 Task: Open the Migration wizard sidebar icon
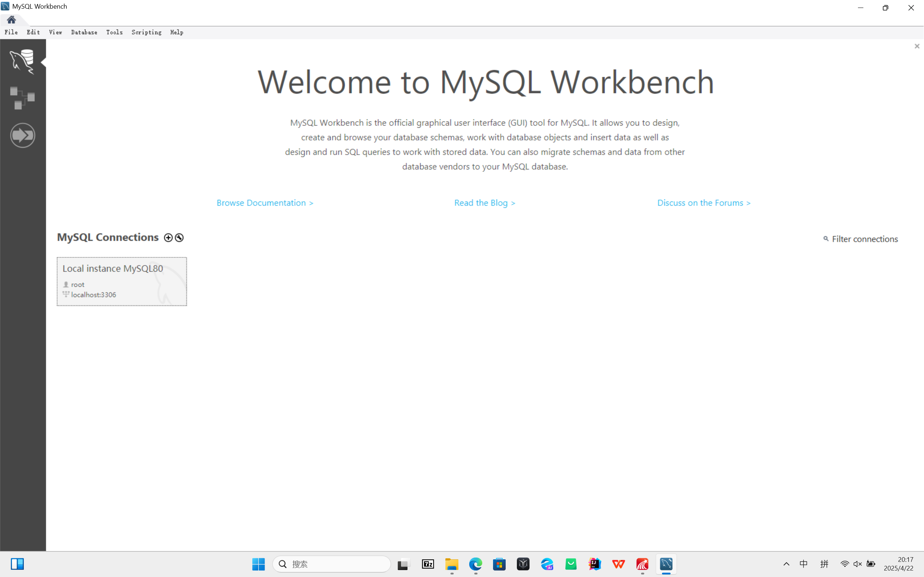22,135
